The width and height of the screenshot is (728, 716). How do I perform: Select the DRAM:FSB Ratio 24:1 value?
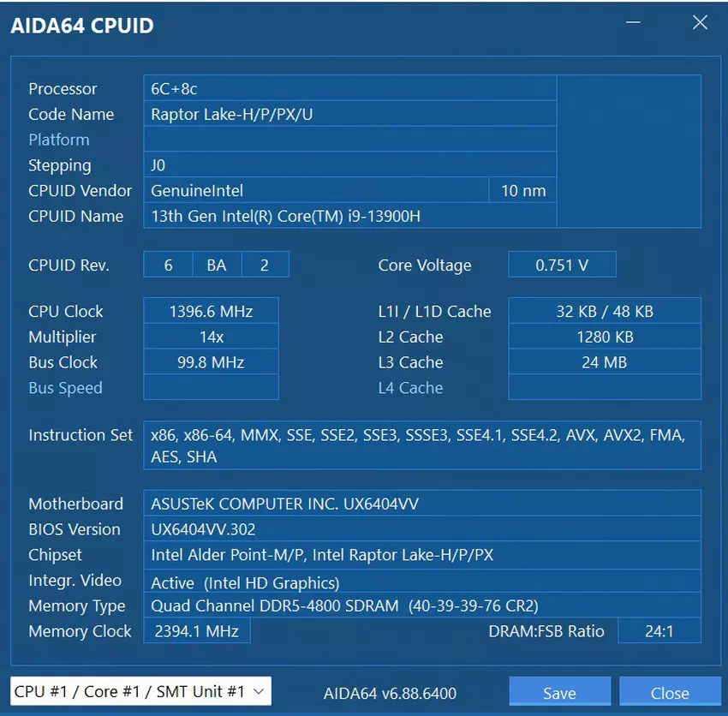tap(659, 631)
